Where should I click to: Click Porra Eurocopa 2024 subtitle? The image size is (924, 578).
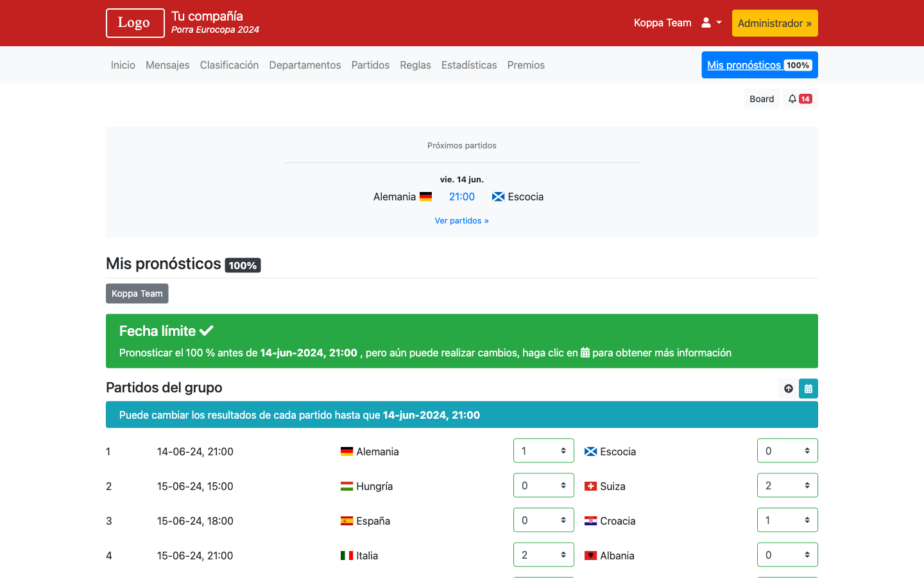point(215,30)
